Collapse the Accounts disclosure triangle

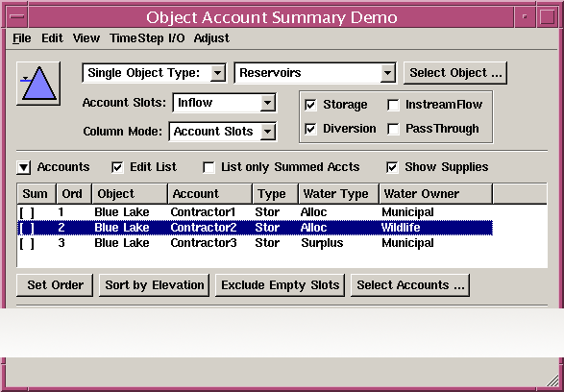[24, 167]
